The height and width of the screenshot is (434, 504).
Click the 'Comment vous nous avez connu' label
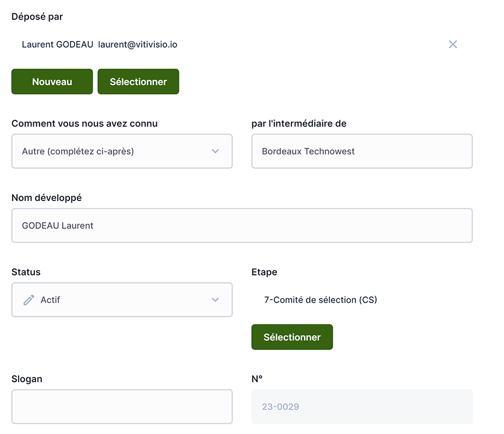(84, 124)
